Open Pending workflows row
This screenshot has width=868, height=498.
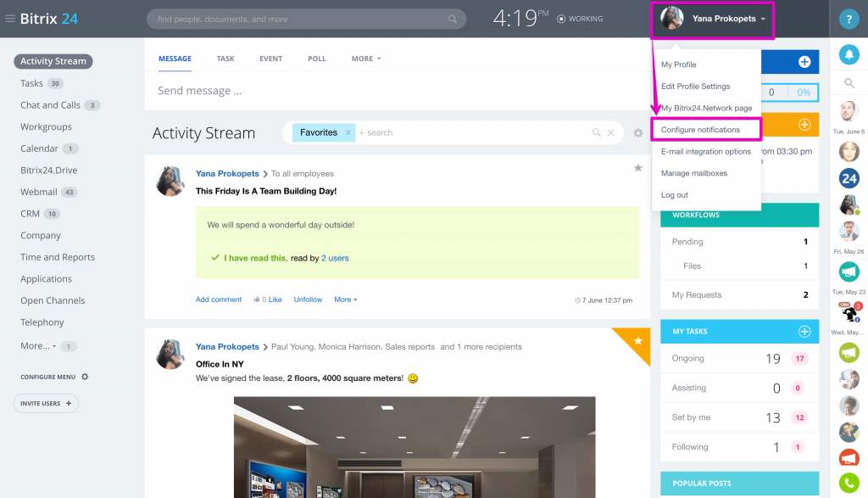click(739, 242)
